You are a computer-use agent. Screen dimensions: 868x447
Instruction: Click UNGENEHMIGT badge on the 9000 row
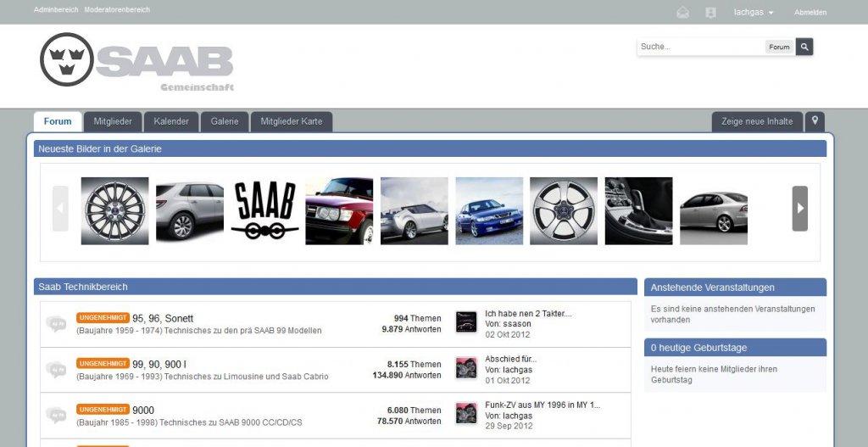(x=103, y=410)
